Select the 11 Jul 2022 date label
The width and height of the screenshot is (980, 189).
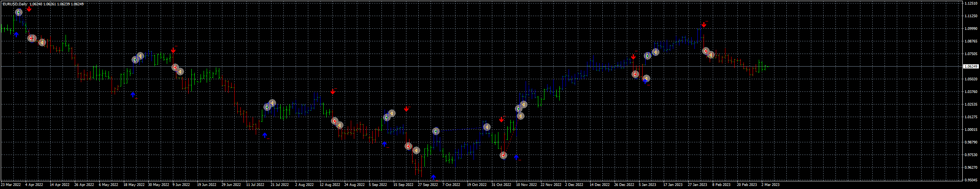point(255,185)
